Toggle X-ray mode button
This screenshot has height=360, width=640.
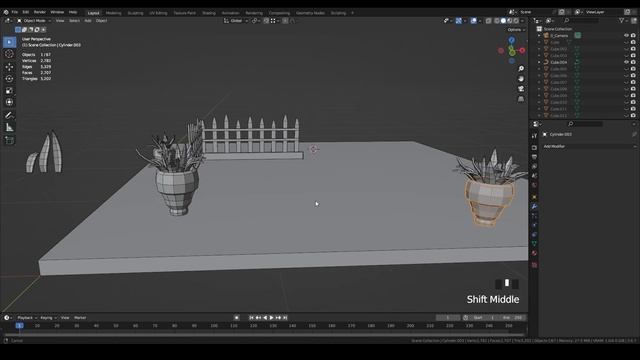click(488, 20)
